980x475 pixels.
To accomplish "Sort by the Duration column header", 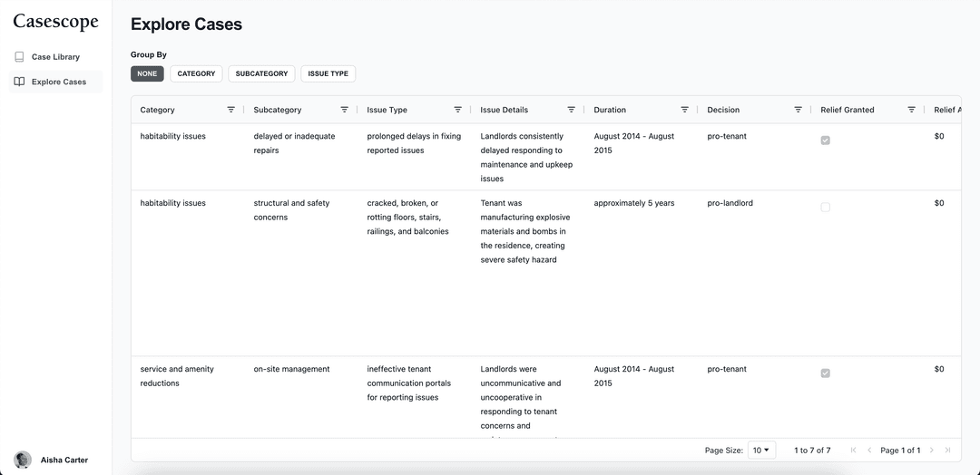I will coord(610,110).
